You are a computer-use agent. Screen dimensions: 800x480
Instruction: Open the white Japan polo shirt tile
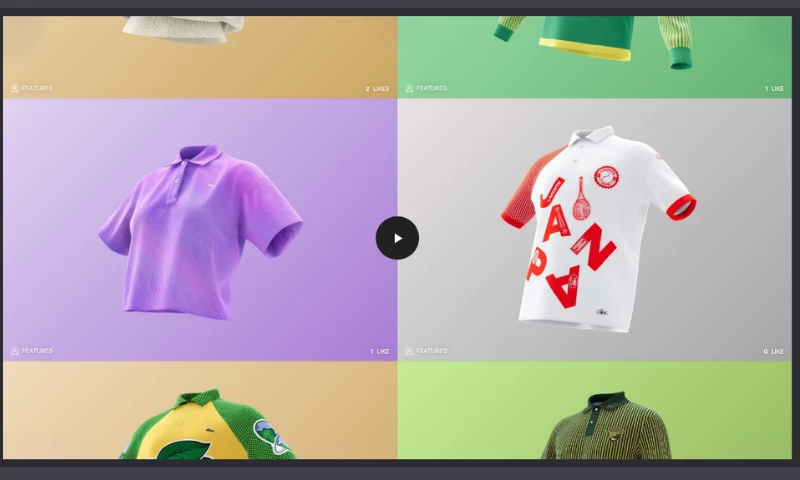[x=594, y=230]
